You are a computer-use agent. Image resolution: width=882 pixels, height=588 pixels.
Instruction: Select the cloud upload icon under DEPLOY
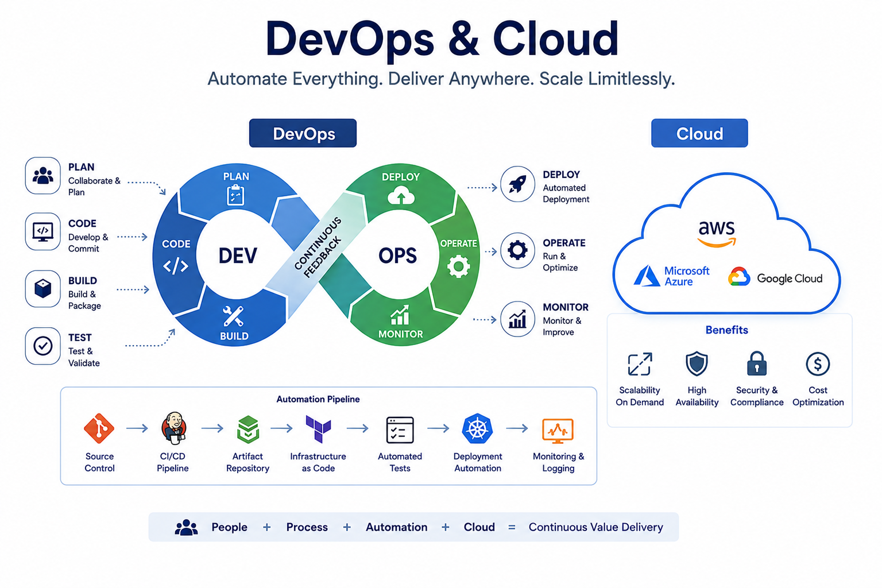(x=401, y=196)
